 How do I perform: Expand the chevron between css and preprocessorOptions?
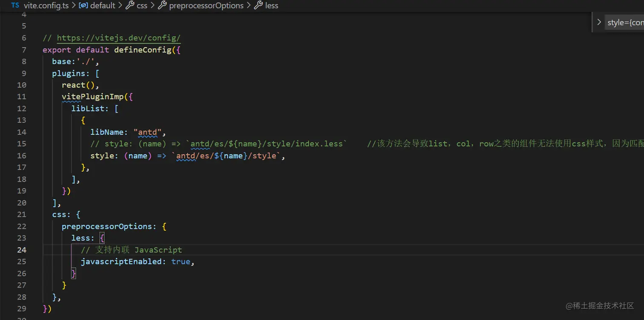152,6
